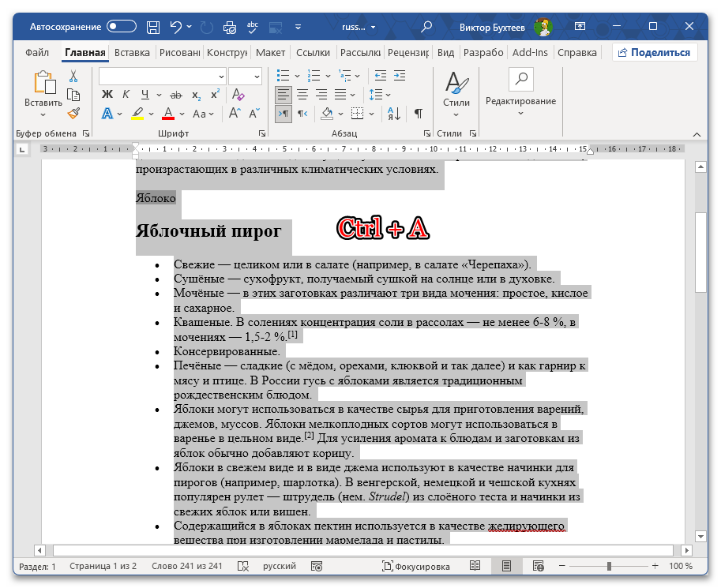Screen dimensions: 721x588
Task: Toggle Focus mode (Фокусировка)
Action: (415, 567)
